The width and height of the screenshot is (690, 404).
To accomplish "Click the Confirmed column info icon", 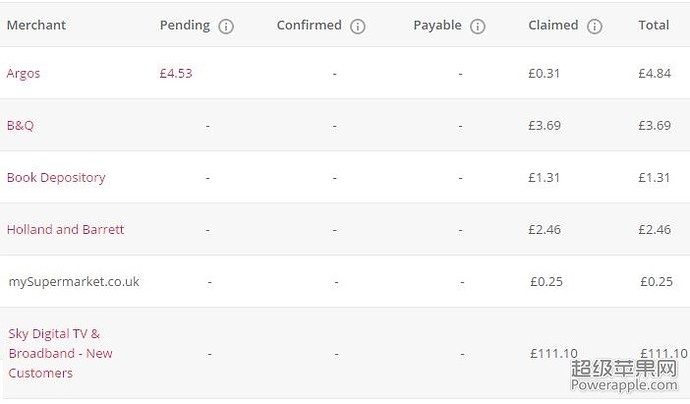I will [x=357, y=26].
